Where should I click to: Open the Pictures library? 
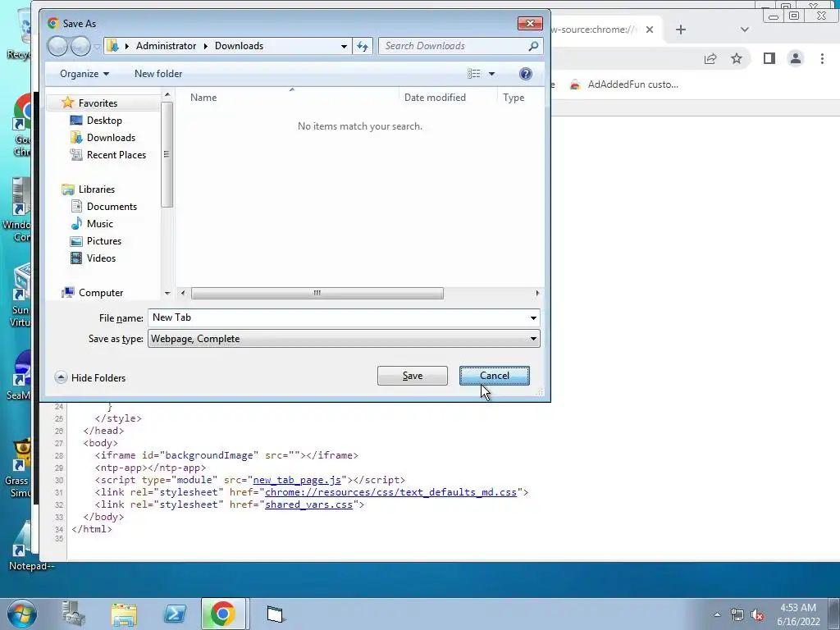point(104,241)
